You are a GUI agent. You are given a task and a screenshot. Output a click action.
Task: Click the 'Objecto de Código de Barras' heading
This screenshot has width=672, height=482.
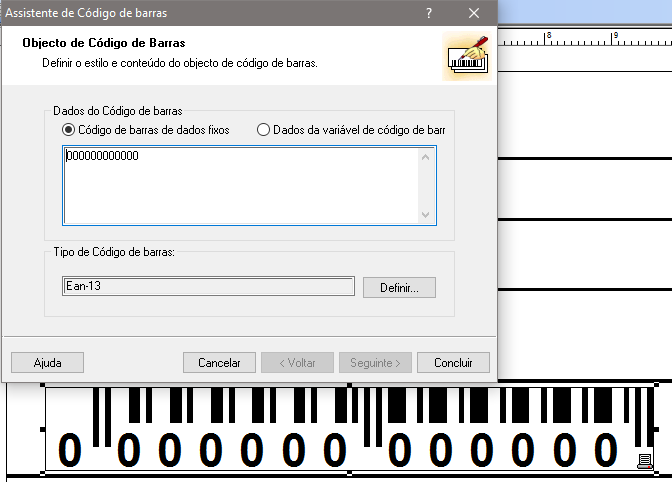[104, 43]
